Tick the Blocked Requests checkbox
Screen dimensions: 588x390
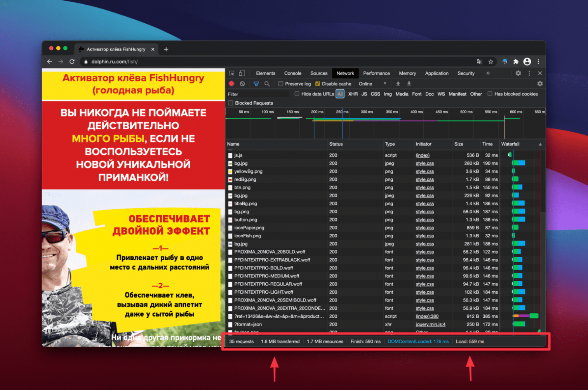click(x=231, y=103)
